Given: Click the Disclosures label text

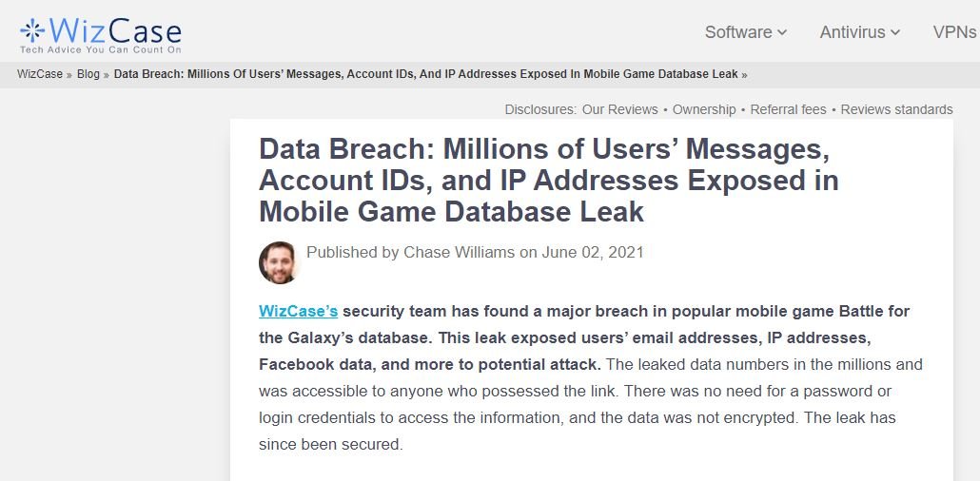Looking at the screenshot, I should (540, 109).
